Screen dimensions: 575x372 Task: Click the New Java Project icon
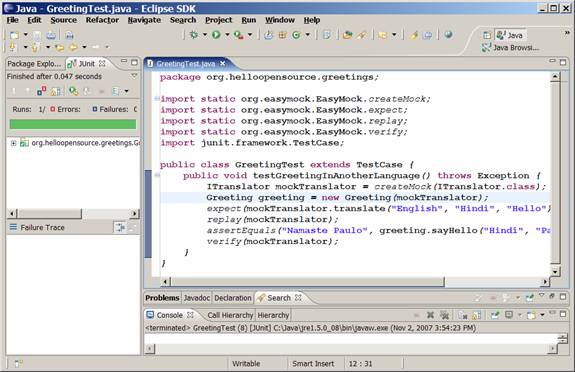[269, 35]
